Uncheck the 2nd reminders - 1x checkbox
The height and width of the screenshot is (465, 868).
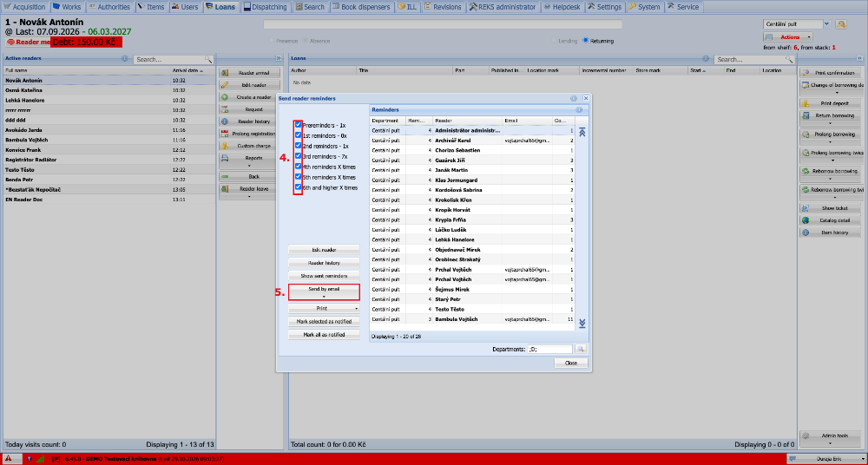(299, 146)
